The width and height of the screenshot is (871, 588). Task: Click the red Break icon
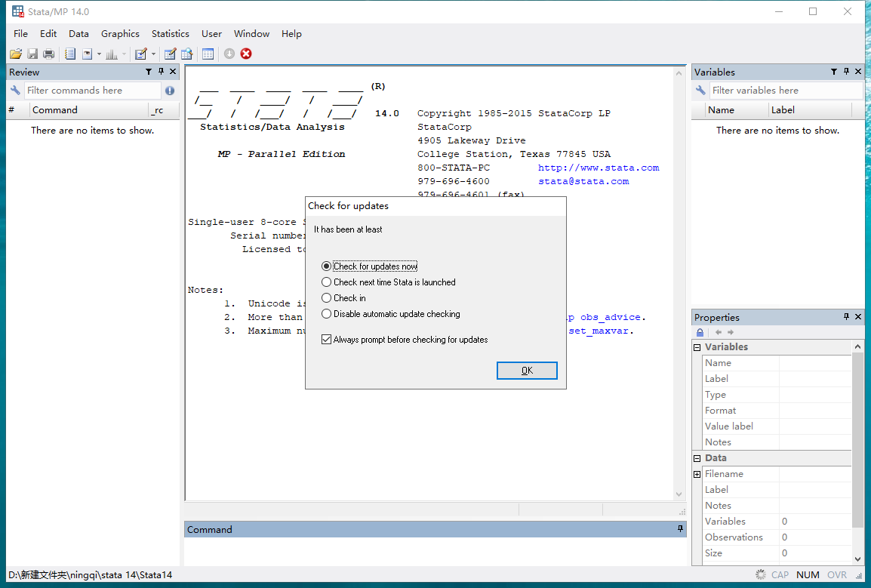pos(246,54)
